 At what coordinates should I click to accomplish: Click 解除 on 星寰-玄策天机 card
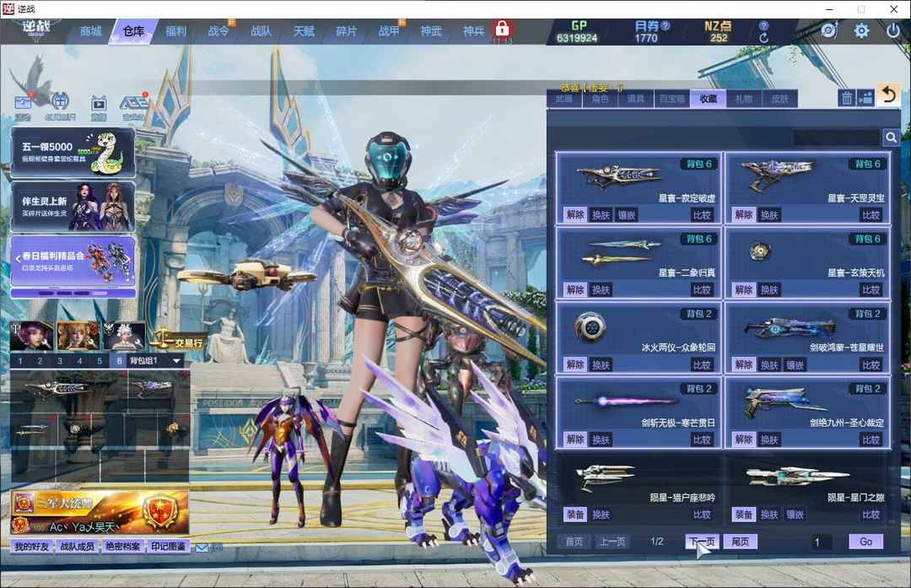click(744, 290)
